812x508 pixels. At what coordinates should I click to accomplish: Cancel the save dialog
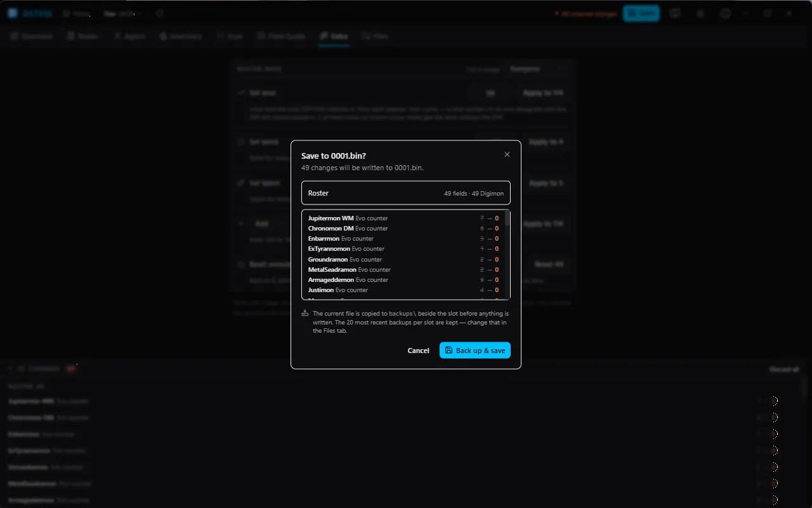coord(418,351)
